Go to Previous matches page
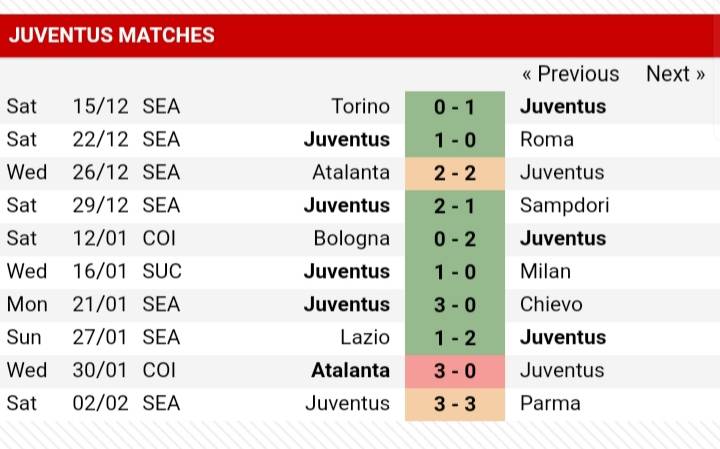The image size is (720, 449). [x=571, y=74]
